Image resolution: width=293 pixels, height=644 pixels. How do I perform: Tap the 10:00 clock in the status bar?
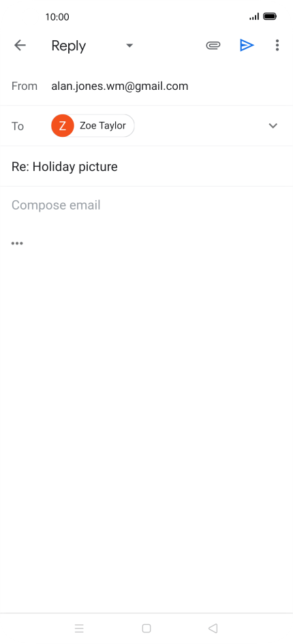(57, 17)
